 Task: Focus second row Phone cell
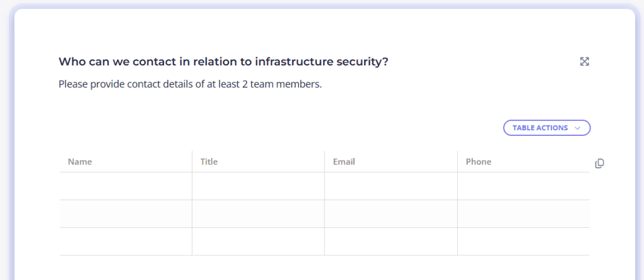tap(523, 214)
